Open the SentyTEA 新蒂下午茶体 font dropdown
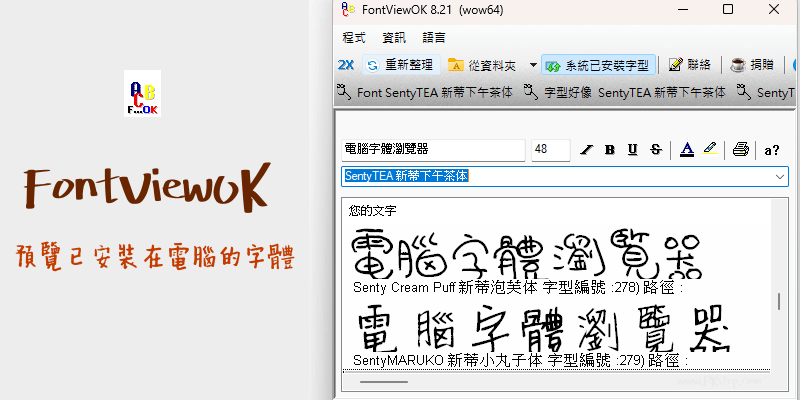This screenshot has width=800, height=400. [x=780, y=177]
